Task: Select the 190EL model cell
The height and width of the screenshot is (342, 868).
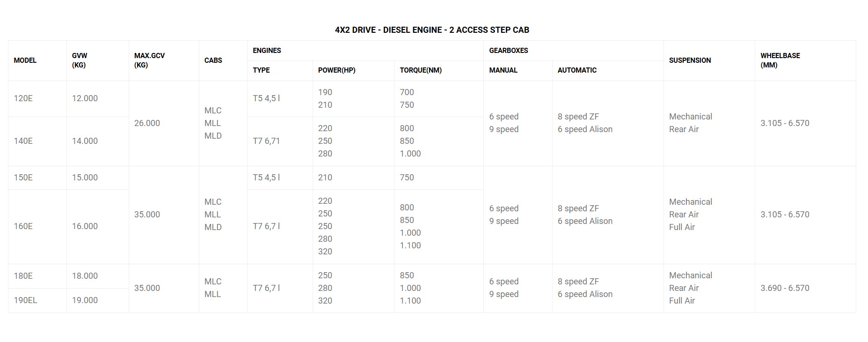Action: tap(25, 300)
